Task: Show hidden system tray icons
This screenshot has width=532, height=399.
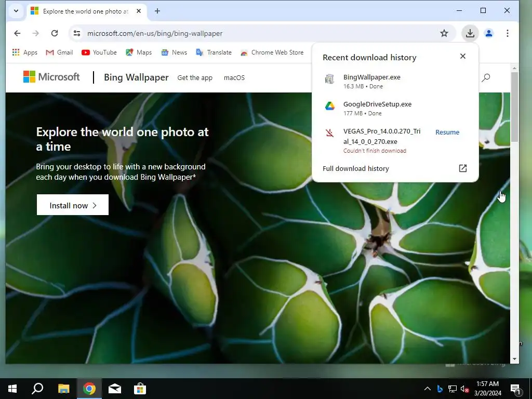Action: 428,389
